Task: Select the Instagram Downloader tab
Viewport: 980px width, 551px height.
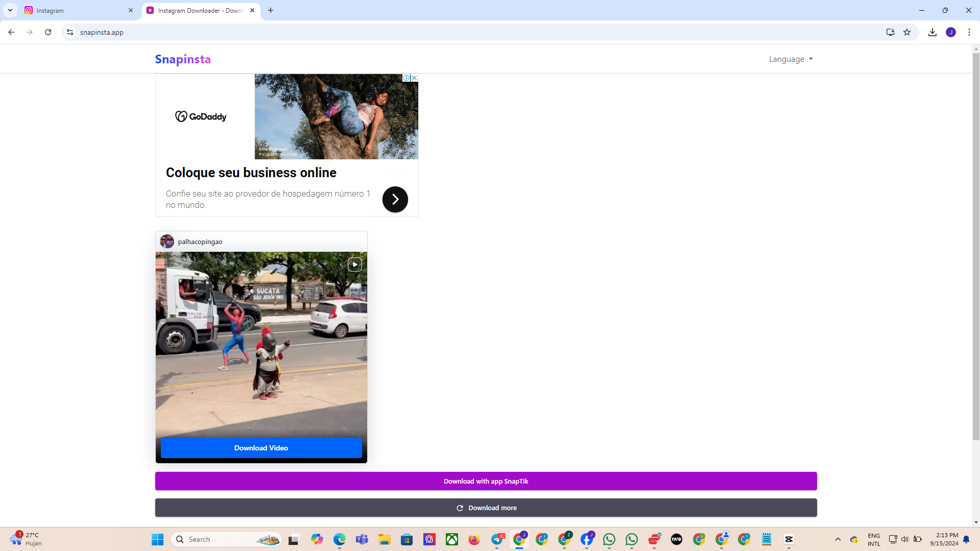Action: 200,10
